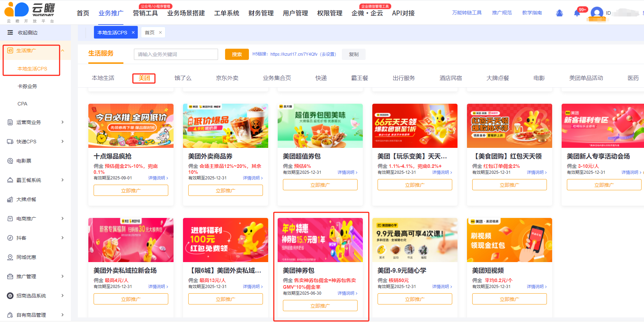Click the 大牌点餐 sidebar icon
The image size is (644, 322).
(10, 199)
